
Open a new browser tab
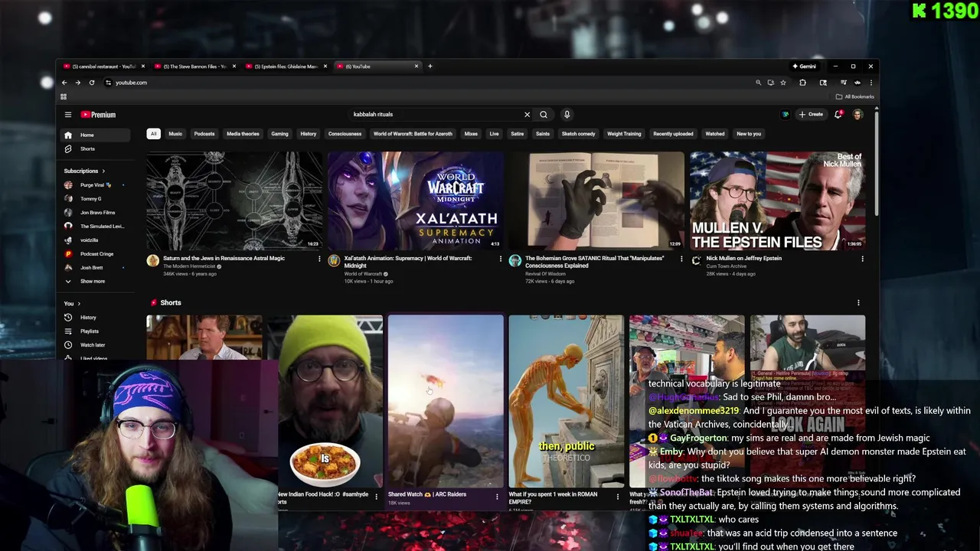pyautogui.click(x=430, y=67)
